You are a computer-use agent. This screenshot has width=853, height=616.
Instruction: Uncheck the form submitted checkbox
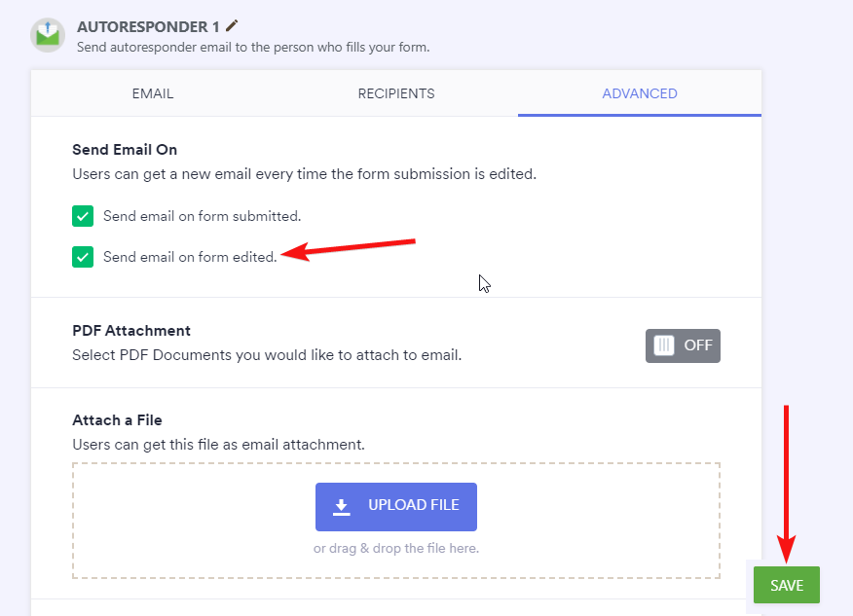83,216
